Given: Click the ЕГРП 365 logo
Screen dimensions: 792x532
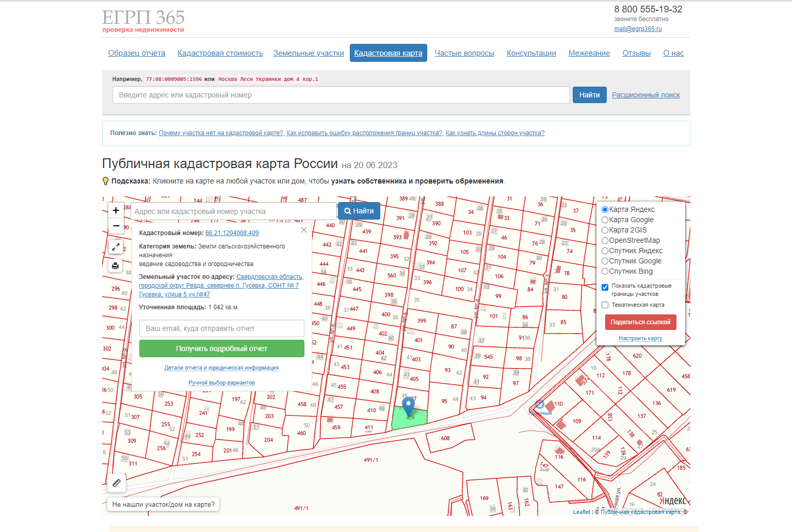Looking at the screenshot, I should [143, 21].
